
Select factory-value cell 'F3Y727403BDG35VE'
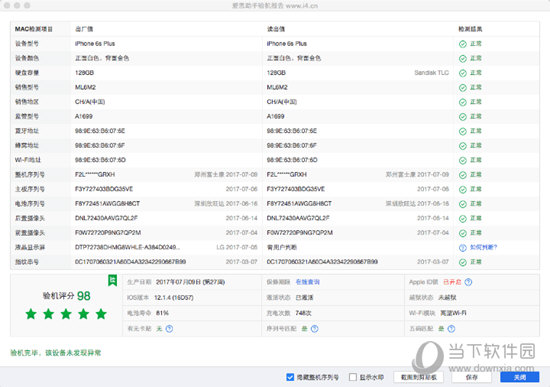click(x=104, y=189)
